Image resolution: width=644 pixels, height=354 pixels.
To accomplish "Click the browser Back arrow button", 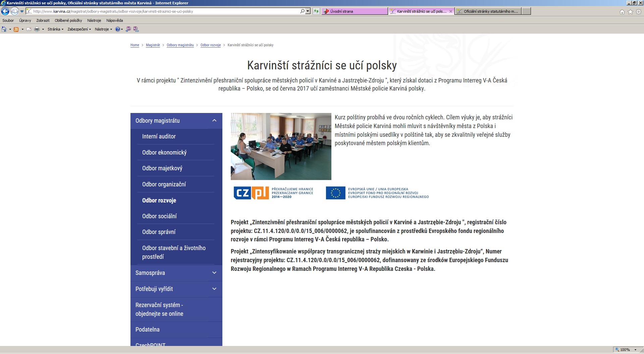I will [5, 11].
